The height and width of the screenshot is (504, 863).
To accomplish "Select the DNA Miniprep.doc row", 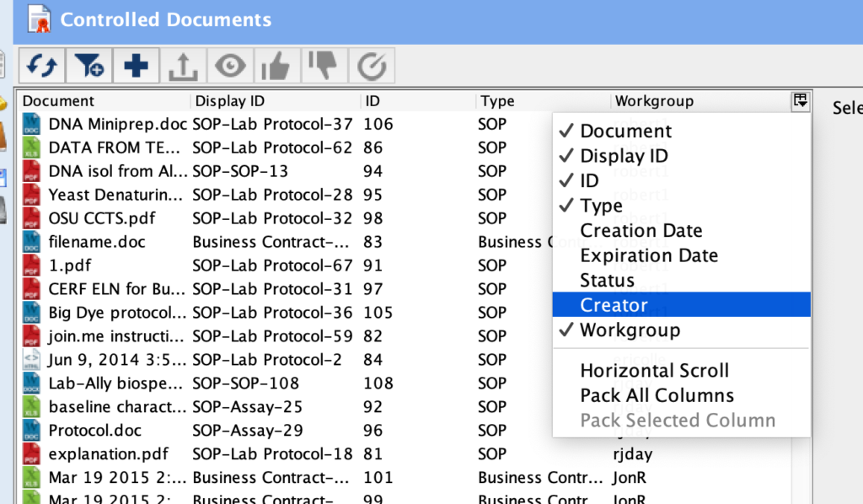I will (117, 124).
